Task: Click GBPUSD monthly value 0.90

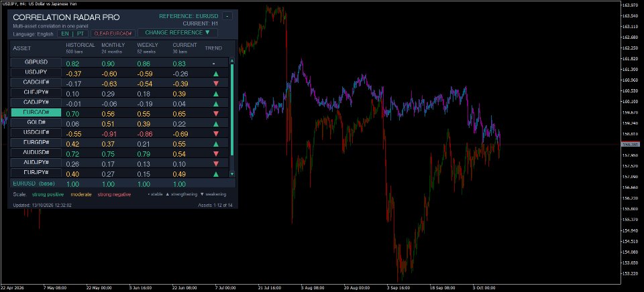Action: [109, 64]
